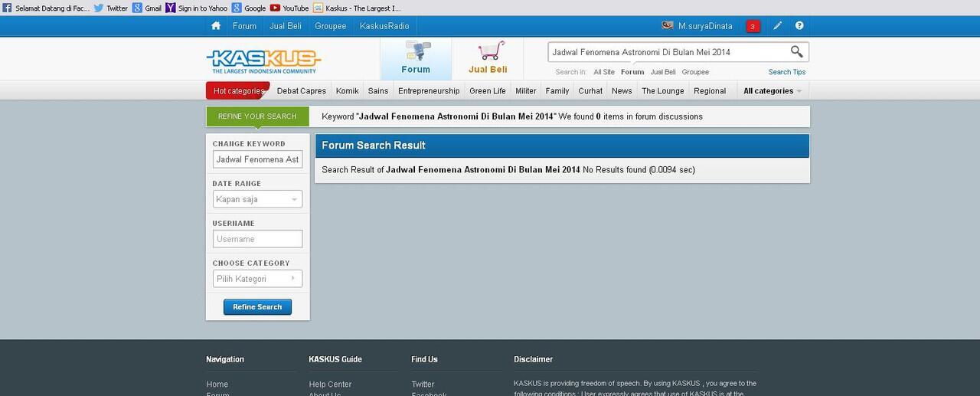Open Forum in the top blue bar

click(244, 26)
